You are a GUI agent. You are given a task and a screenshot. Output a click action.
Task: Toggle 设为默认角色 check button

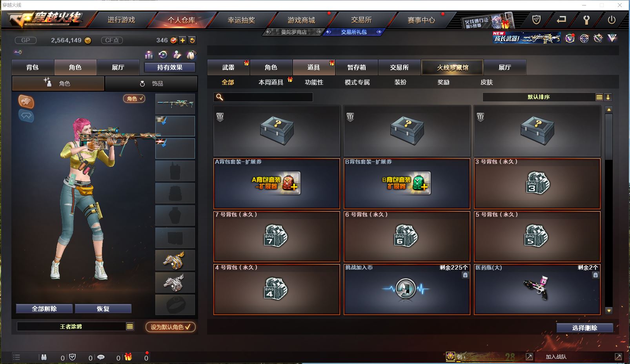pyautogui.click(x=171, y=327)
